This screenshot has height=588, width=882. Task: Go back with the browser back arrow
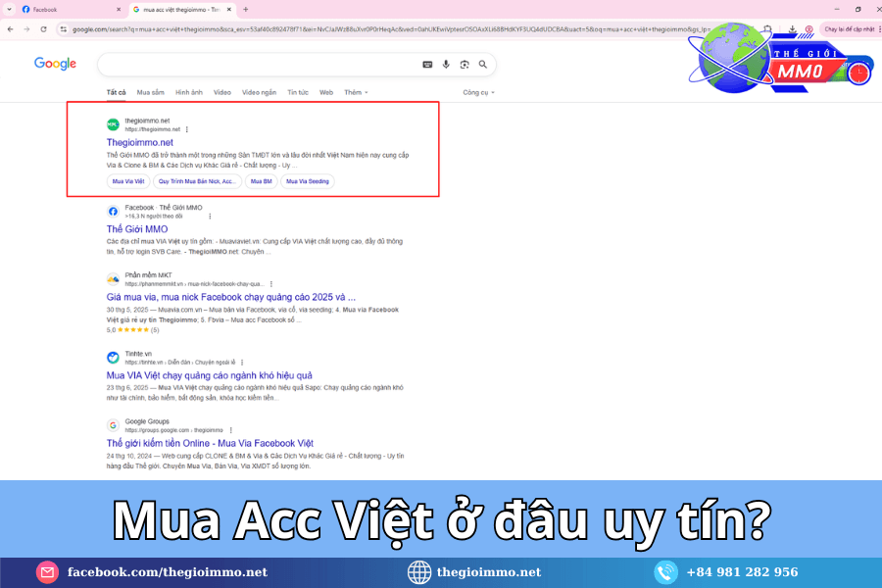[x=12, y=29]
